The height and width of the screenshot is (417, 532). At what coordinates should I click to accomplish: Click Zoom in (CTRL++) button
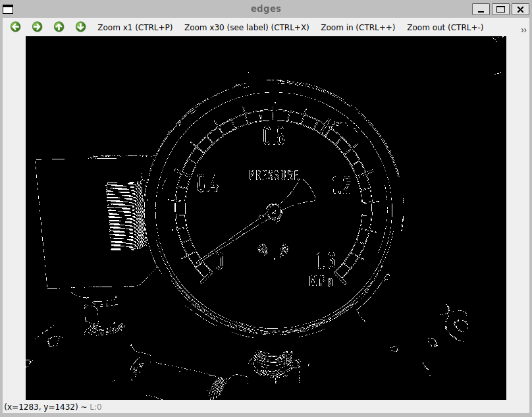pyautogui.click(x=358, y=27)
